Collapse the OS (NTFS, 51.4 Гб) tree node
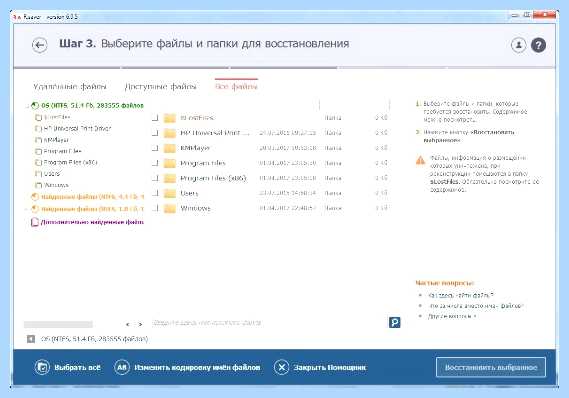Image resolution: width=569 pixels, height=398 pixels. click(x=27, y=106)
